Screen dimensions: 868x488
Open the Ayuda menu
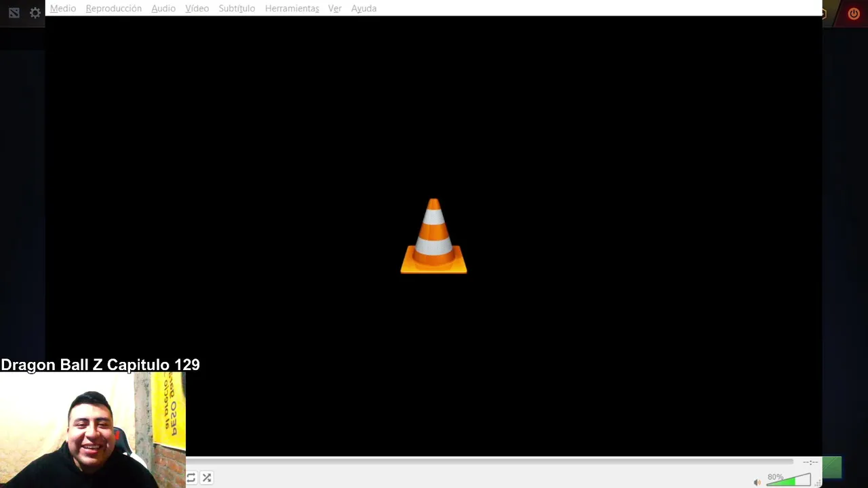(363, 8)
